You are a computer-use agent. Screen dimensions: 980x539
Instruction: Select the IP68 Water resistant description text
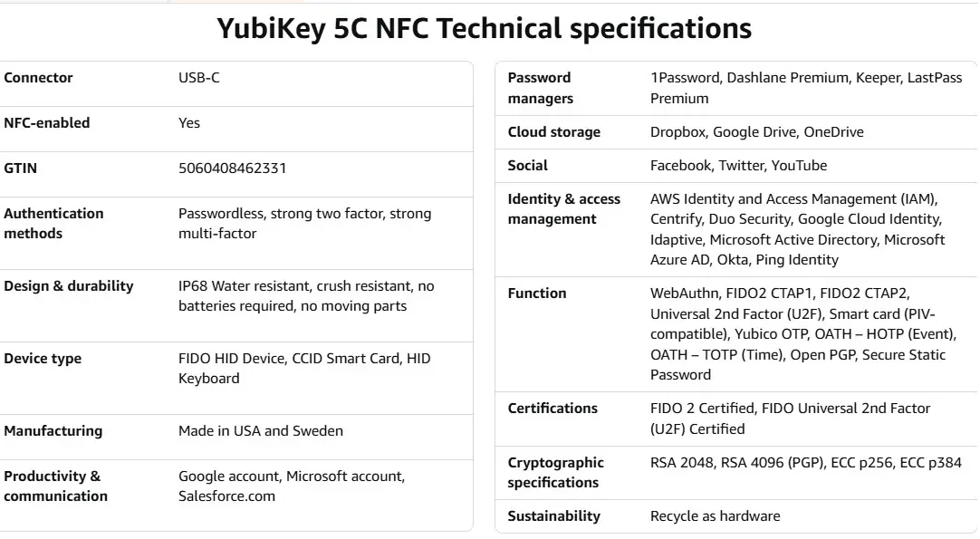coord(306,296)
